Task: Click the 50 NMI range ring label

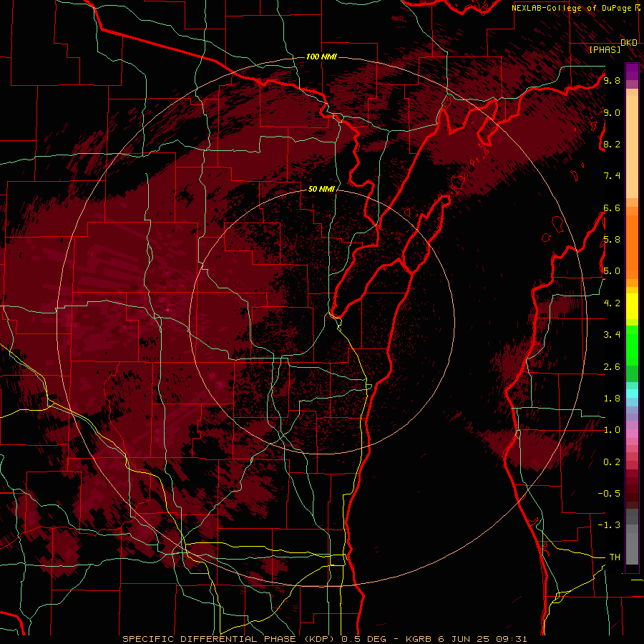Action: click(321, 189)
